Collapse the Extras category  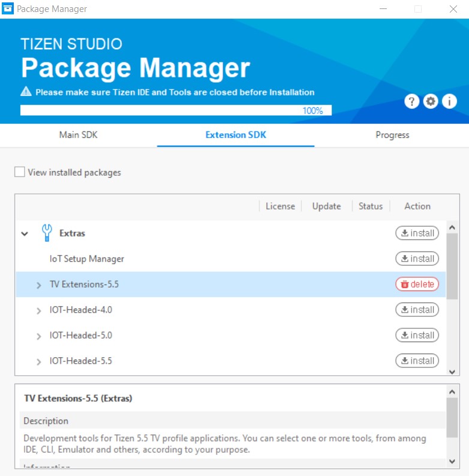click(25, 233)
